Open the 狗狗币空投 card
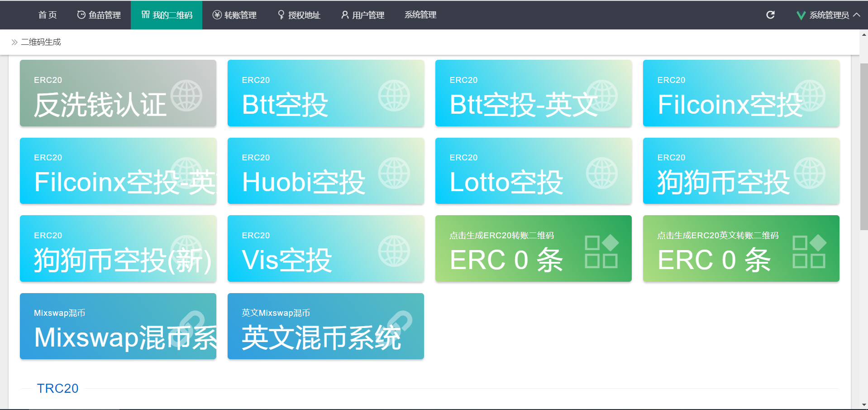 click(741, 171)
